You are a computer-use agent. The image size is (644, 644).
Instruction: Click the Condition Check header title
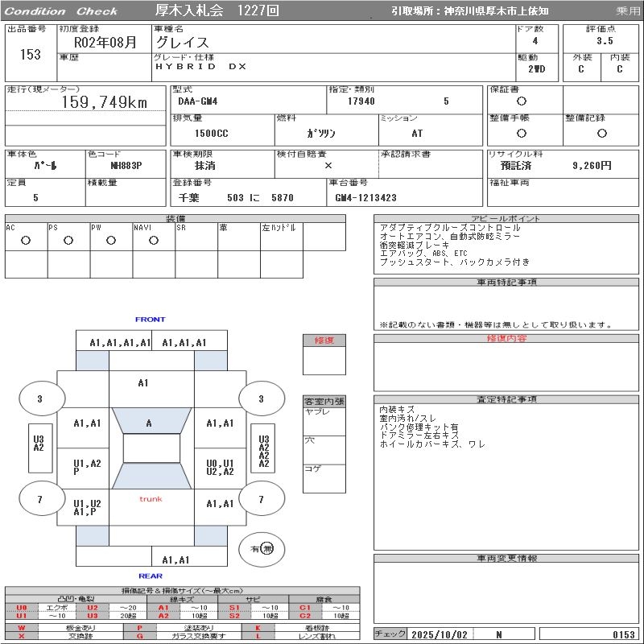(x=61, y=10)
